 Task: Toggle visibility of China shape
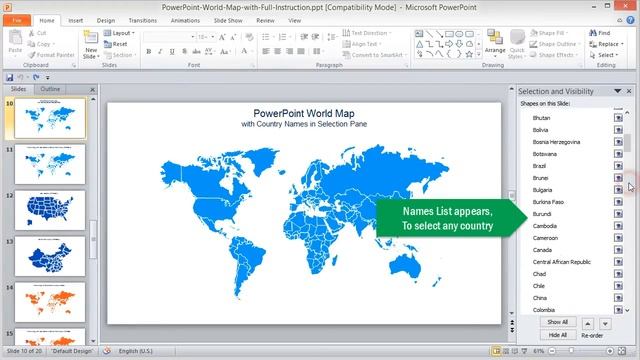coord(618,298)
